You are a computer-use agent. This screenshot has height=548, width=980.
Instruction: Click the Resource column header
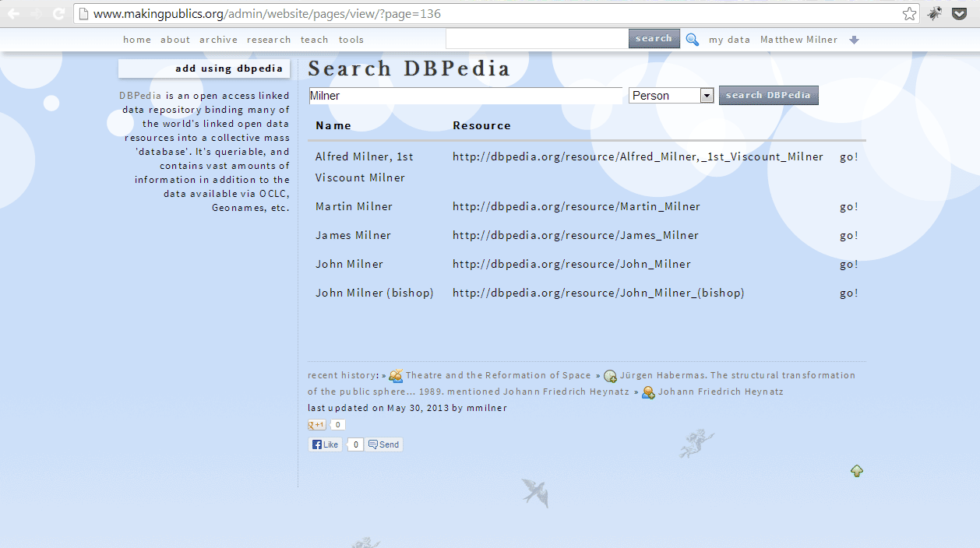coord(482,125)
